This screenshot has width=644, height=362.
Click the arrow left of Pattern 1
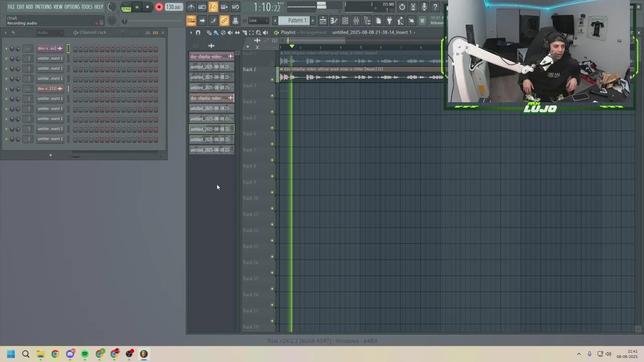pos(275,21)
